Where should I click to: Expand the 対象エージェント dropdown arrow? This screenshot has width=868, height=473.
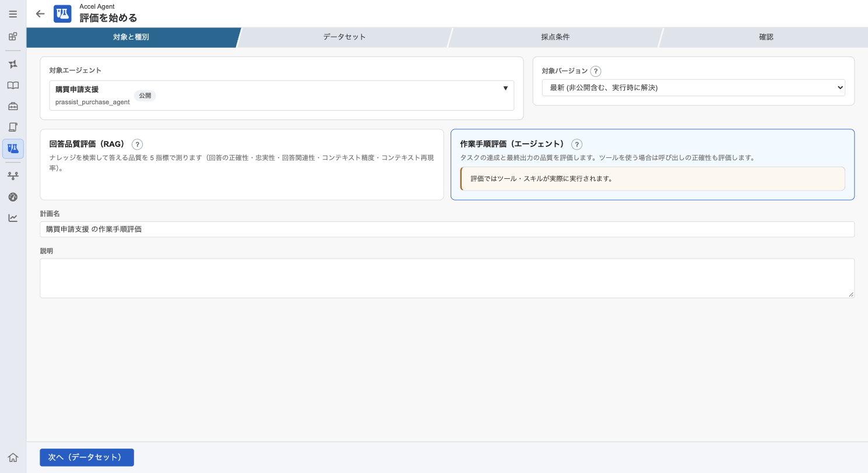click(505, 89)
